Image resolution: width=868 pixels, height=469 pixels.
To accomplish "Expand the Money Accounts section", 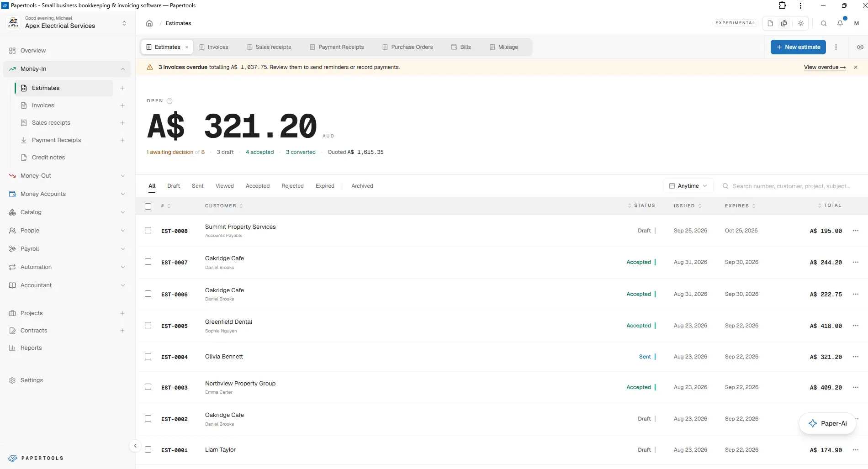I will [67, 194].
